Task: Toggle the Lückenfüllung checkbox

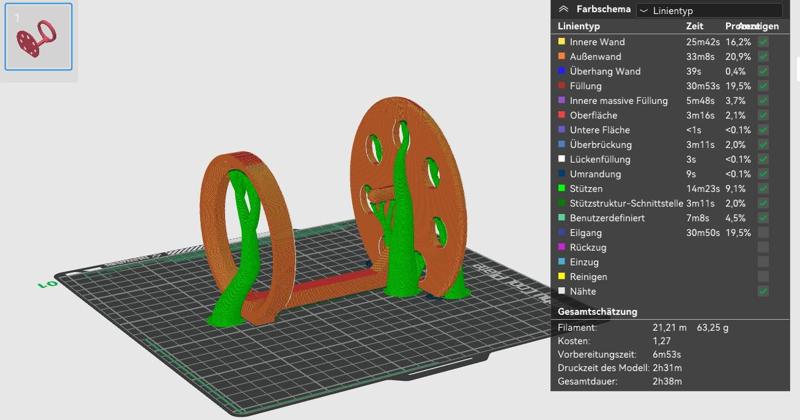Action: point(763,159)
